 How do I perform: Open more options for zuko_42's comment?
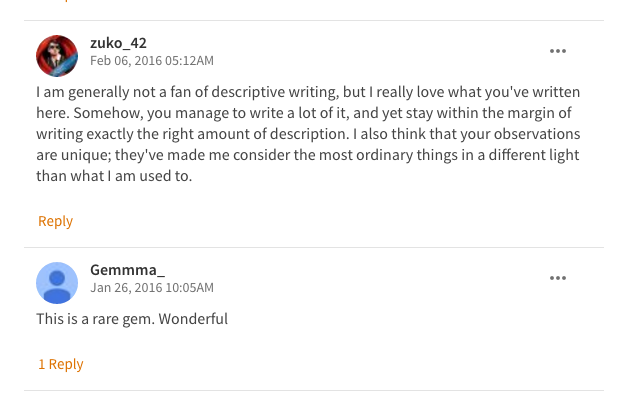click(x=558, y=51)
